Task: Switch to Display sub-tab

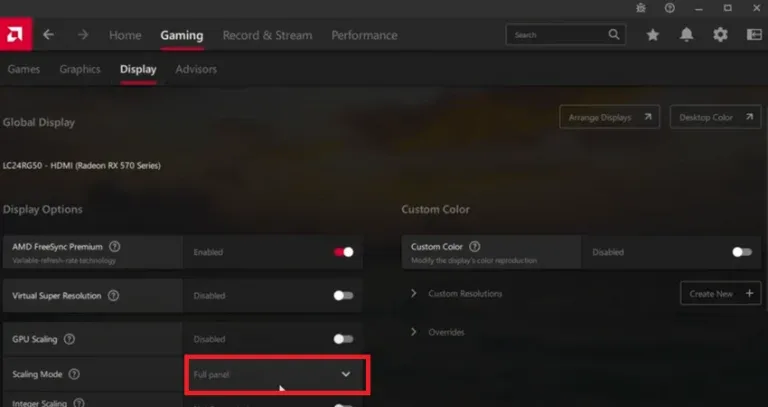Action: [x=138, y=69]
